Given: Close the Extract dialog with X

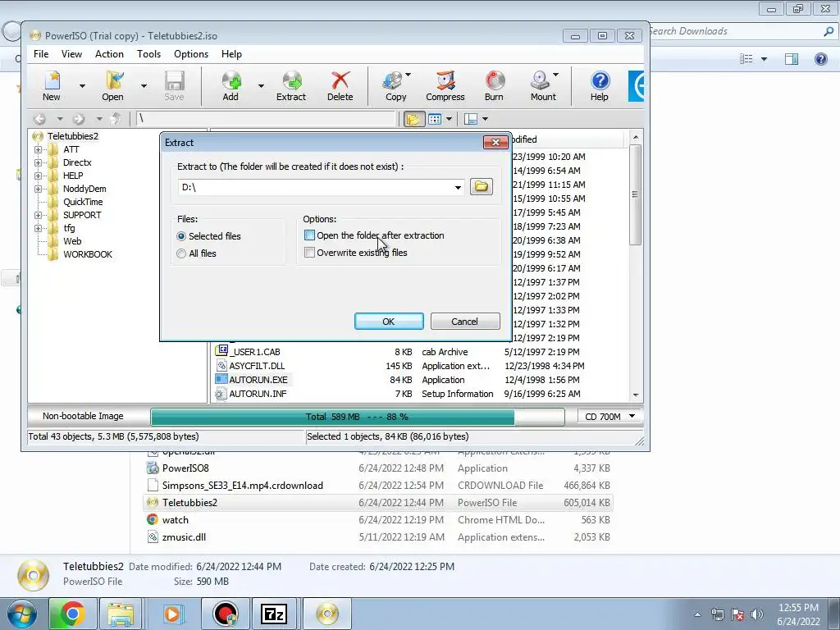Looking at the screenshot, I should pos(495,142).
